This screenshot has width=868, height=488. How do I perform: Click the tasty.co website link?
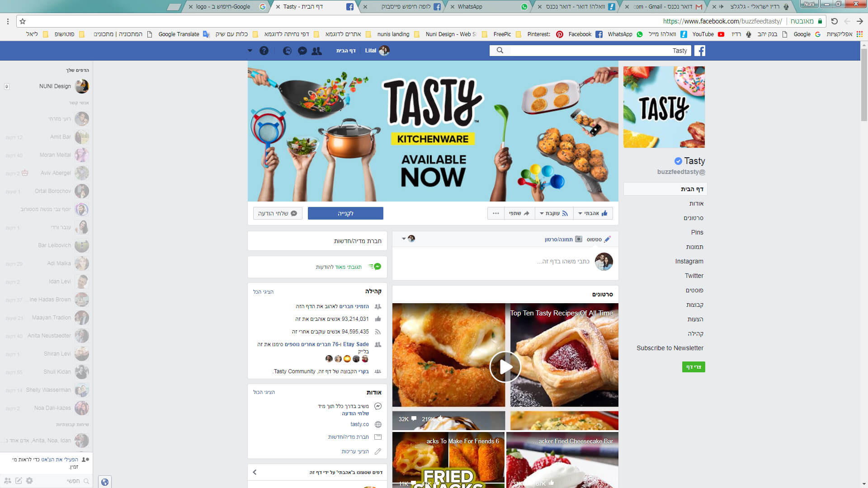(359, 424)
